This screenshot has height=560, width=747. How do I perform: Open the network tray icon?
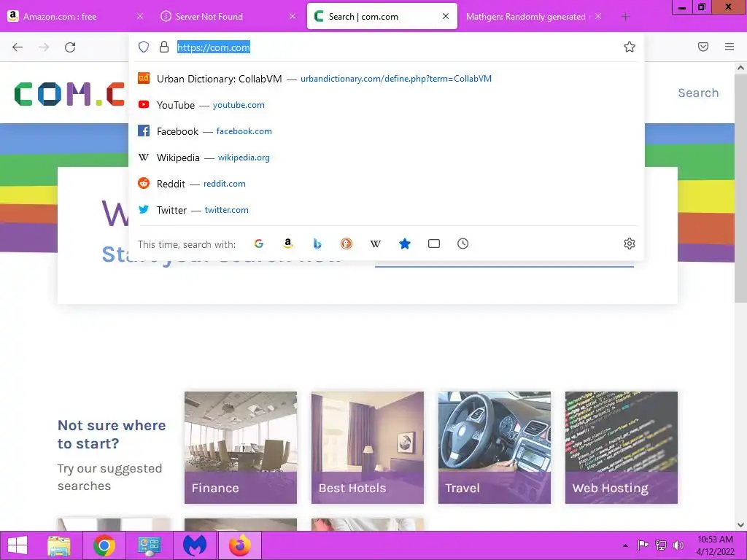pyautogui.click(x=661, y=545)
